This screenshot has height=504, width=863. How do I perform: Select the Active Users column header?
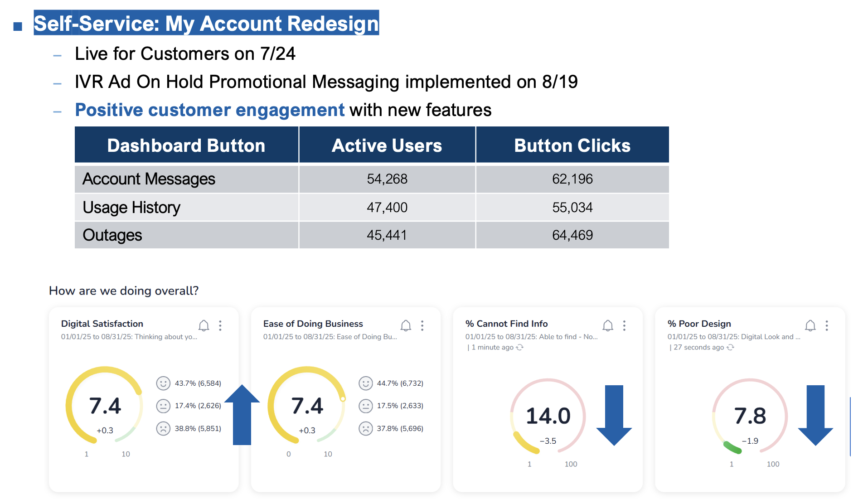(x=387, y=145)
